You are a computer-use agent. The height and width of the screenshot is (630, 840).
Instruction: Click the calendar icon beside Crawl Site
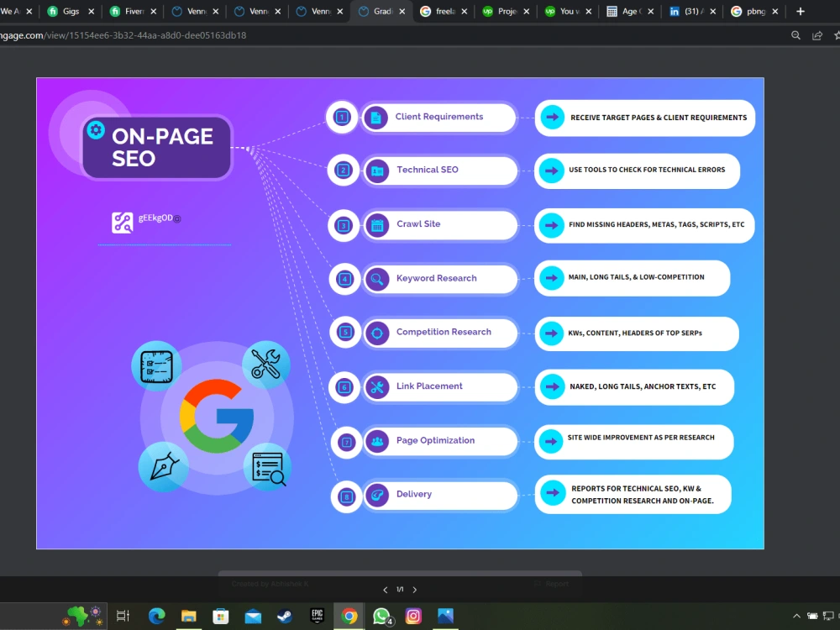click(x=377, y=225)
